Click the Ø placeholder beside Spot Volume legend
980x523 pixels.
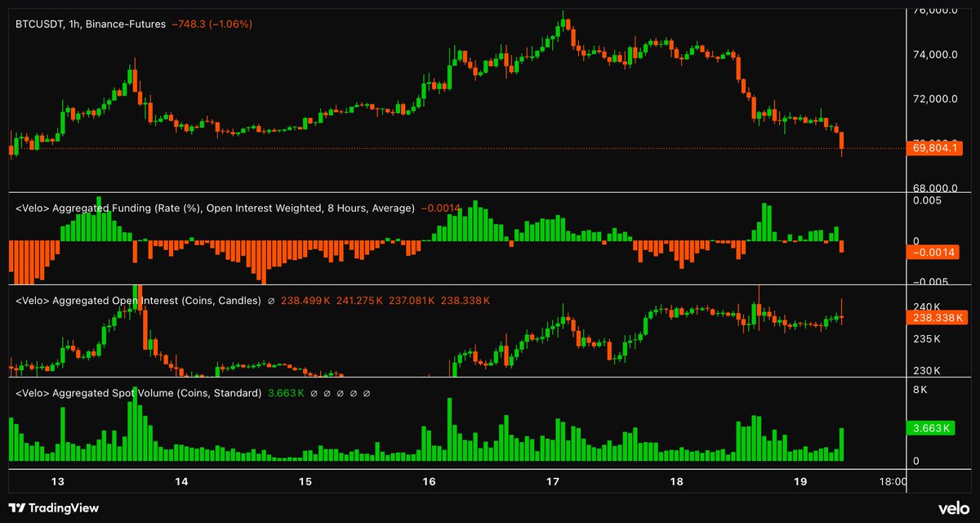click(314, 392)
